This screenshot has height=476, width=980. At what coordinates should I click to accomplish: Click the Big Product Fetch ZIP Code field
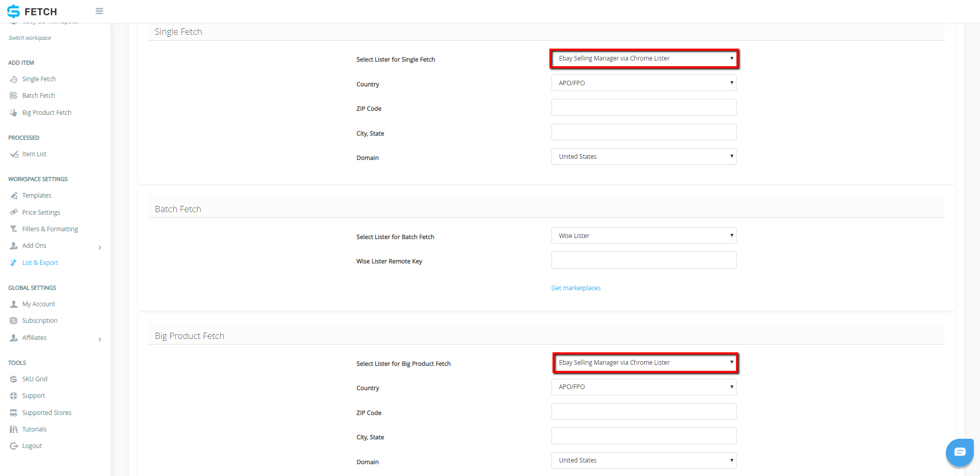tap(644, 411)
